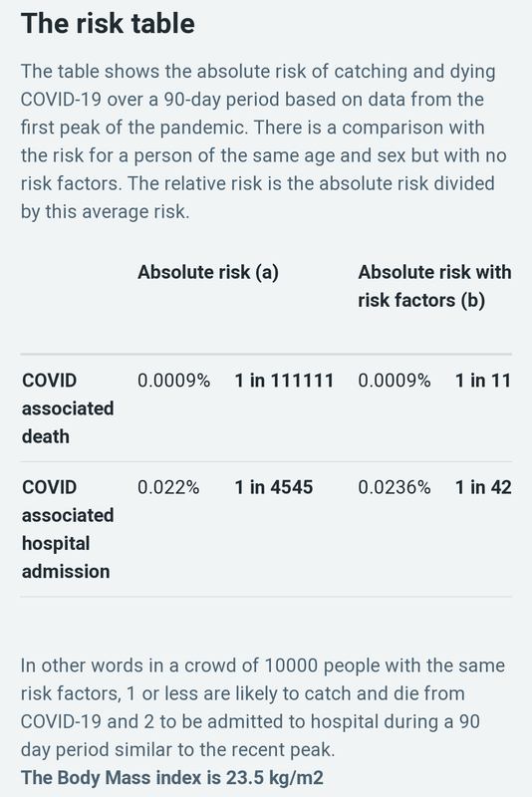Screen dimensions: 532x797
Task: Click the 0.022% hospital admission percentage
Action: (x=168, y=487)
